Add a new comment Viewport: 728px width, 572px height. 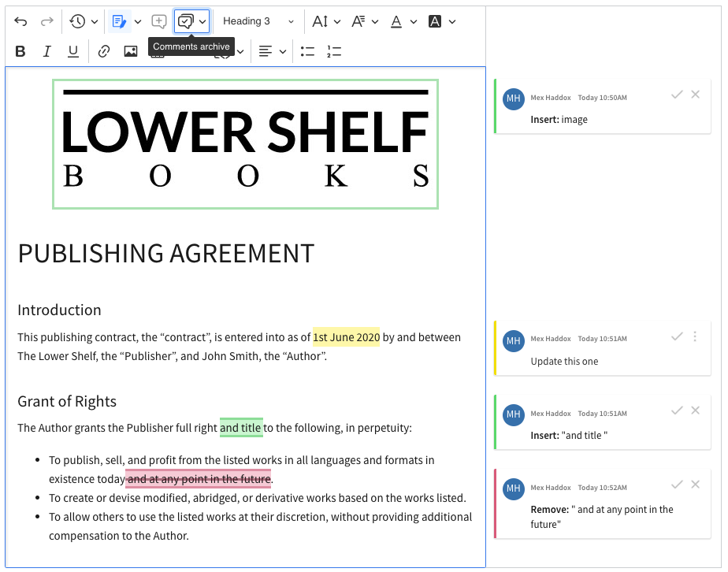coord(158,21)
